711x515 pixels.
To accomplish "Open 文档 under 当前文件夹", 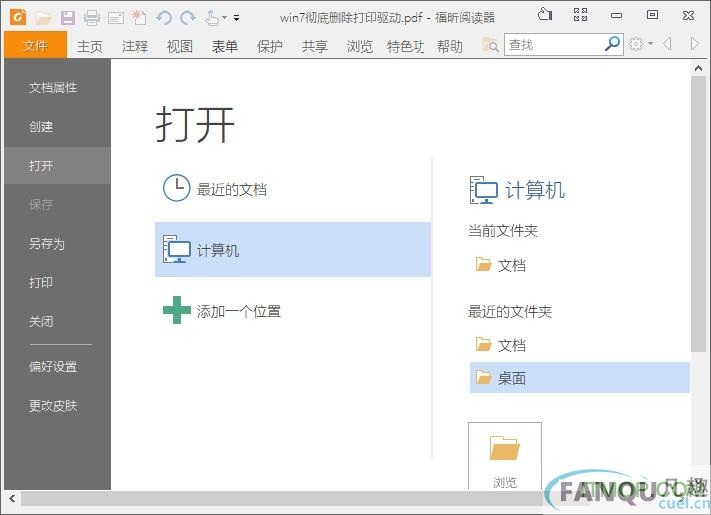I will point(580,265).
